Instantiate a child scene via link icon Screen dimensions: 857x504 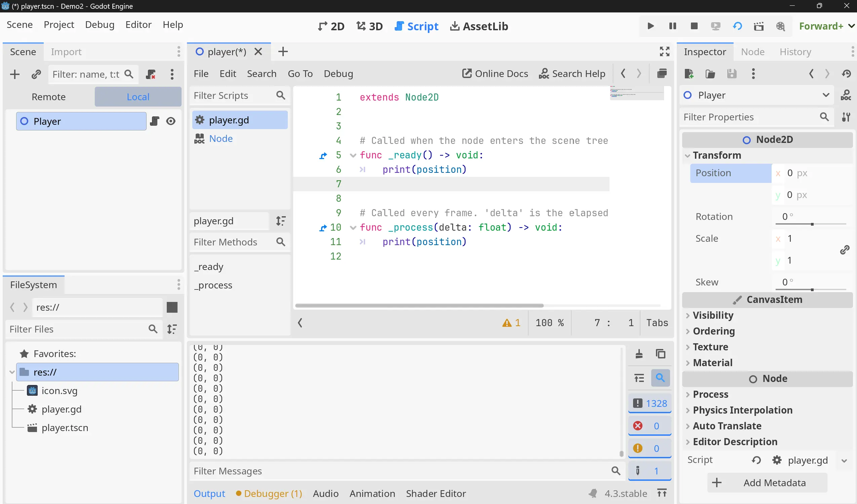click(x=36, y=74)
